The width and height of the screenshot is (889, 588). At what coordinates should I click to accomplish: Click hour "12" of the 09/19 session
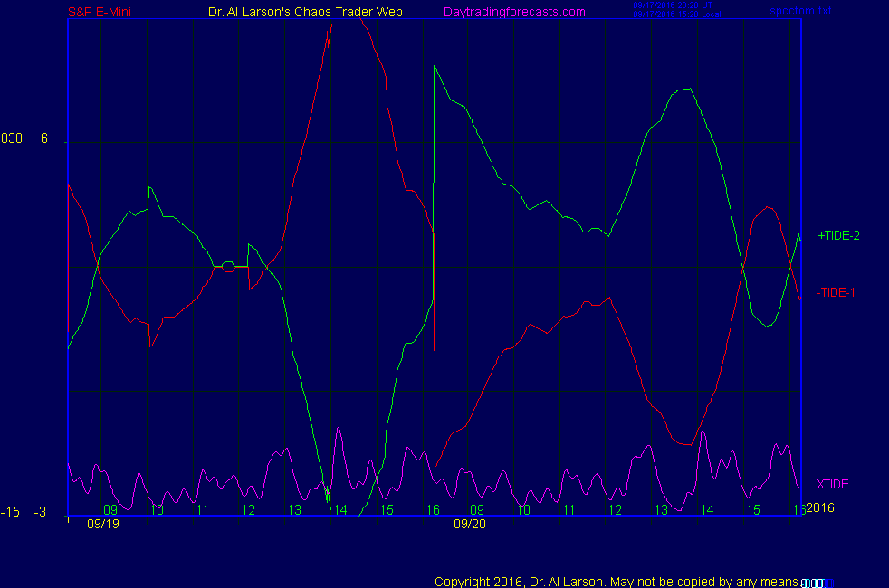[248, 510]
